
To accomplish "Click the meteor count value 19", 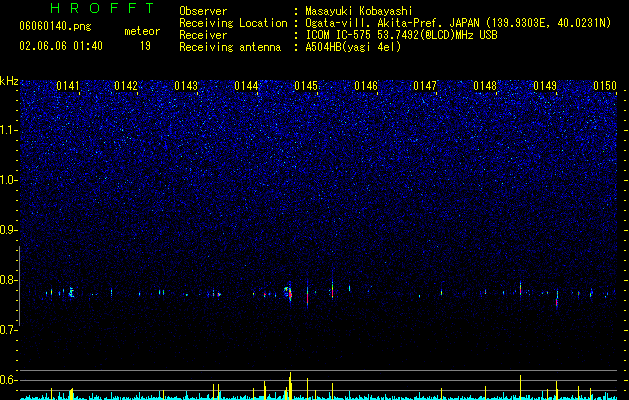I will click(145, 46).
